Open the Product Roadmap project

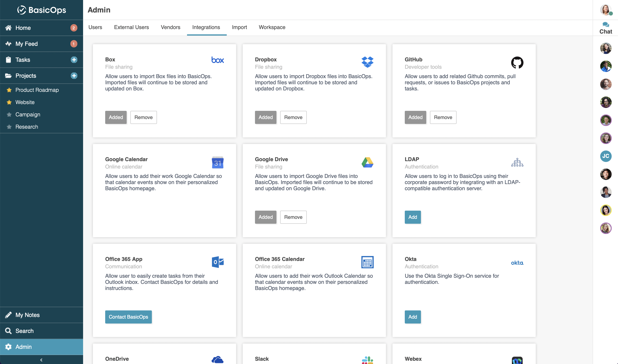pos(37,90)
